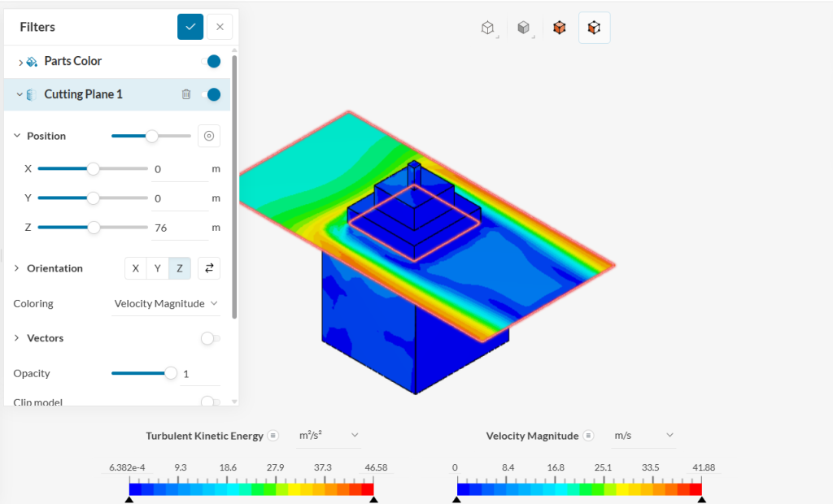This screenshot has height=504, width=833.
Task: Click the blue checkmark to apply filters
Action: pyautogui.click(x=190, y=27)
